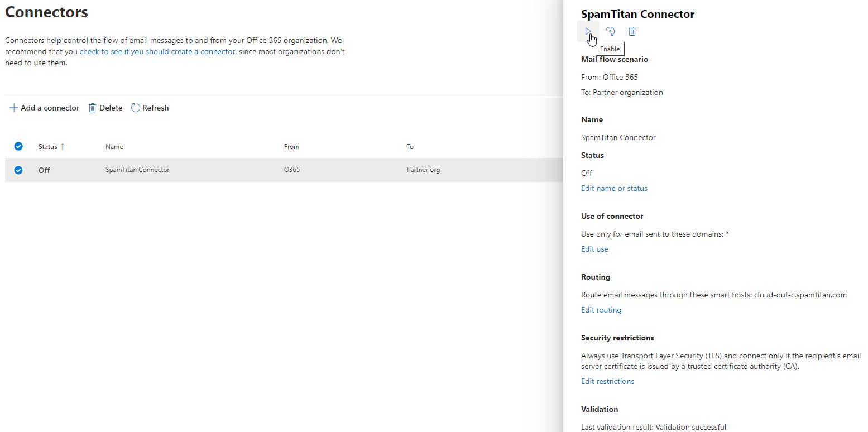Click 'Off' status cell in table row
The image size is (868, 432).
pos(44,170)
